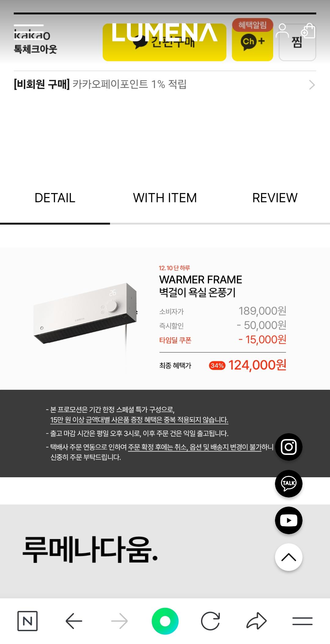The height and width of the screenshot is (644, 330).
Task: Tap the Ch+ 혜택알림 channel button
Action: (252, 40)
